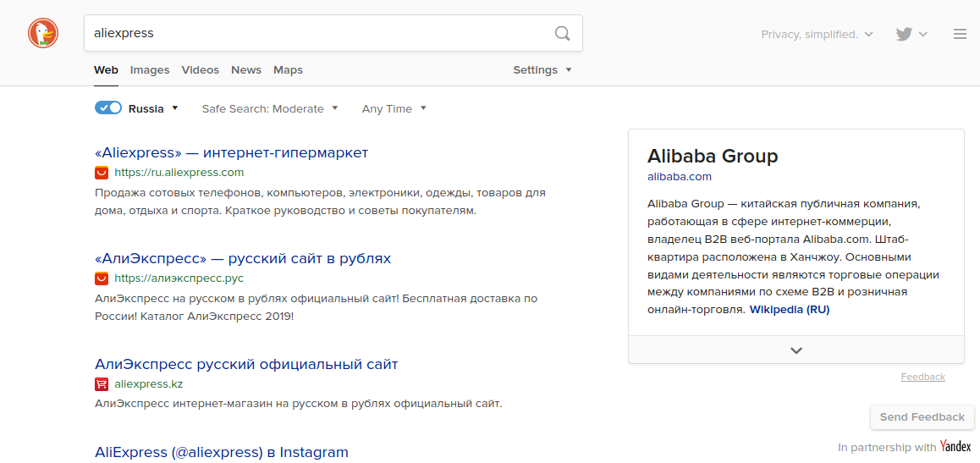980x463 pixels.
Task: Click the magnifying glass search icon
Action: coord(563,33)
